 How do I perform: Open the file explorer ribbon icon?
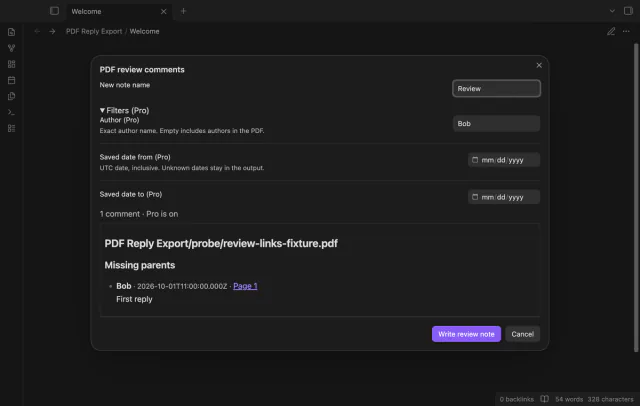pyautogui.click(x=11, y=32)
